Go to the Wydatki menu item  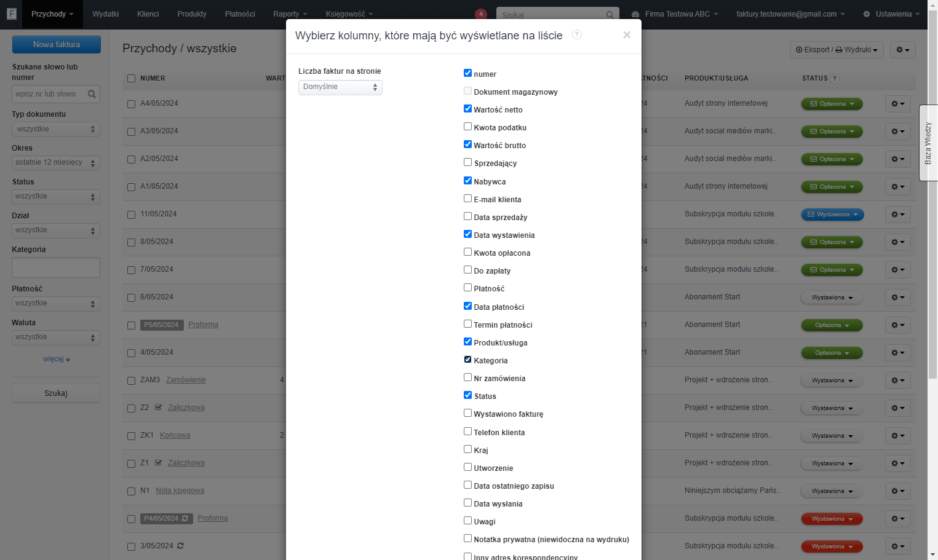click(x=106, y=14)
